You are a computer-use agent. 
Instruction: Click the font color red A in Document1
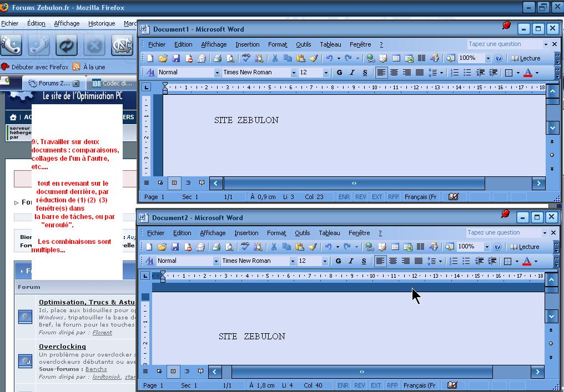pyautogui.click(x=527, y=73)
